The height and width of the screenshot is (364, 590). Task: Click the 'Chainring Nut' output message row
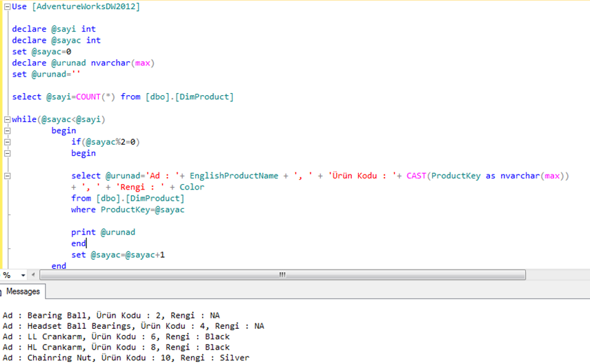126,357
